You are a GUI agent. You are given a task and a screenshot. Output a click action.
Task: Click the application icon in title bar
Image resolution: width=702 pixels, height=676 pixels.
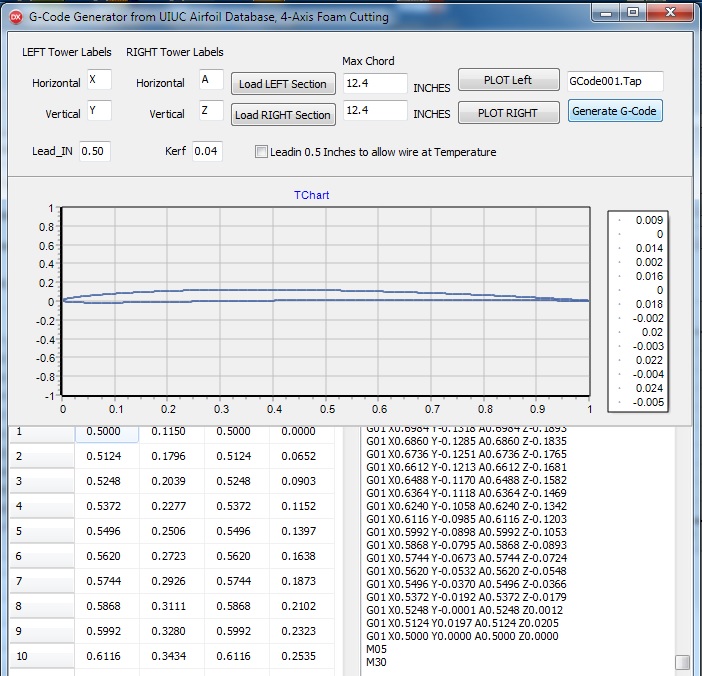14,16
